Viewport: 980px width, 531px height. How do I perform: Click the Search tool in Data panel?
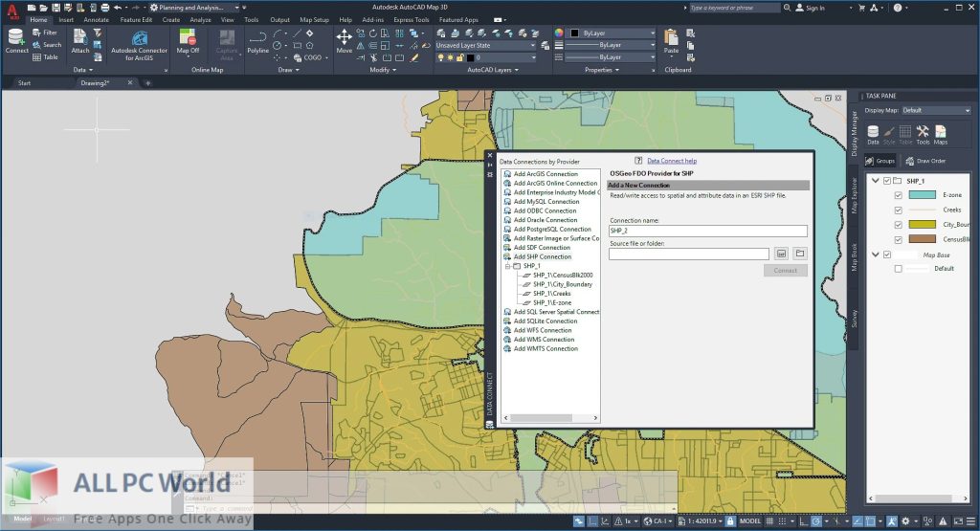(x=47, y=45)
